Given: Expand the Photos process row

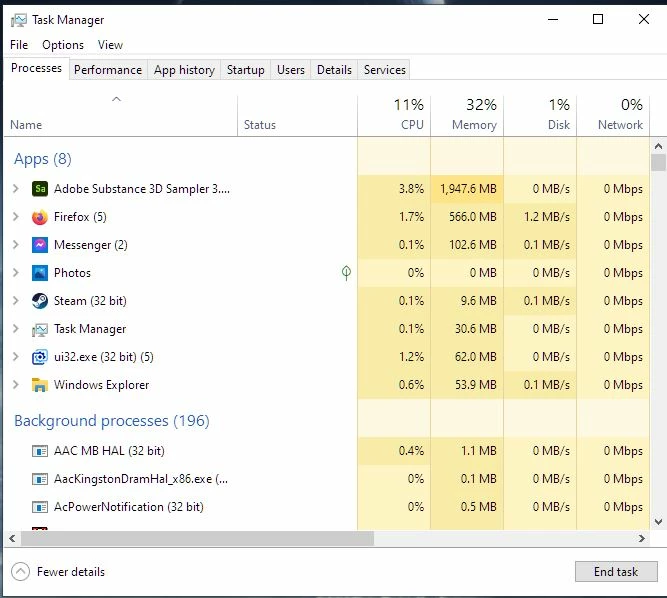Looking at the screenshot, I should tap(16, 273).
